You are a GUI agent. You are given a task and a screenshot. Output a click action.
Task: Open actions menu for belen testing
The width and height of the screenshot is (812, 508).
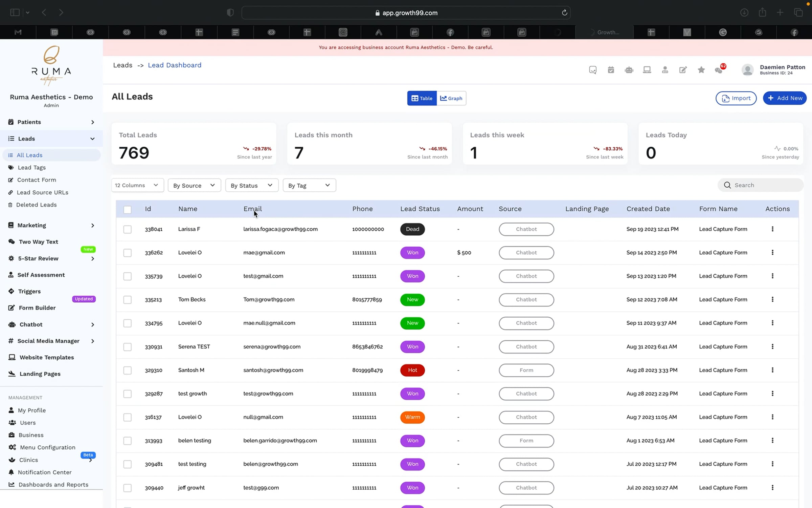[x=772, y=441]
